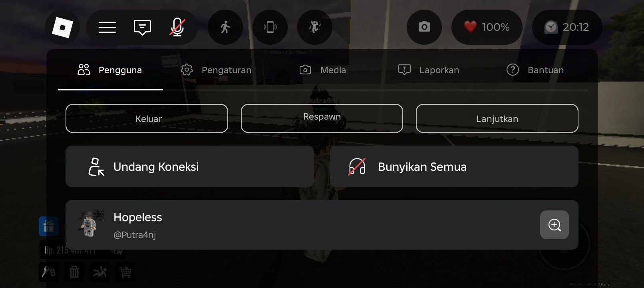
Task: Open the Bantuan help tab
Action: click(535, 70)
